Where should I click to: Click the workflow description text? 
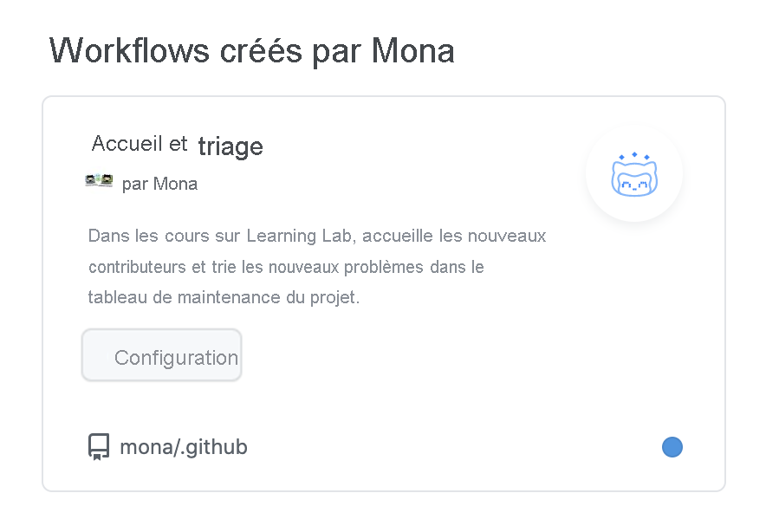316,266
